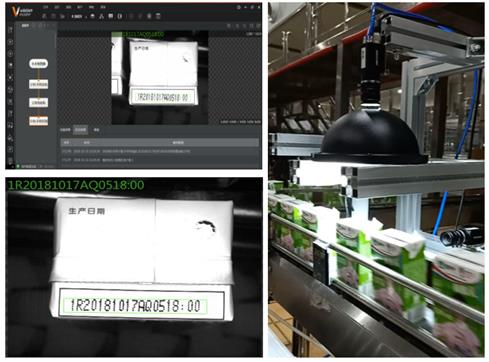Click the last icon in the top toolbar
The image size is (489, 362).
158,16
